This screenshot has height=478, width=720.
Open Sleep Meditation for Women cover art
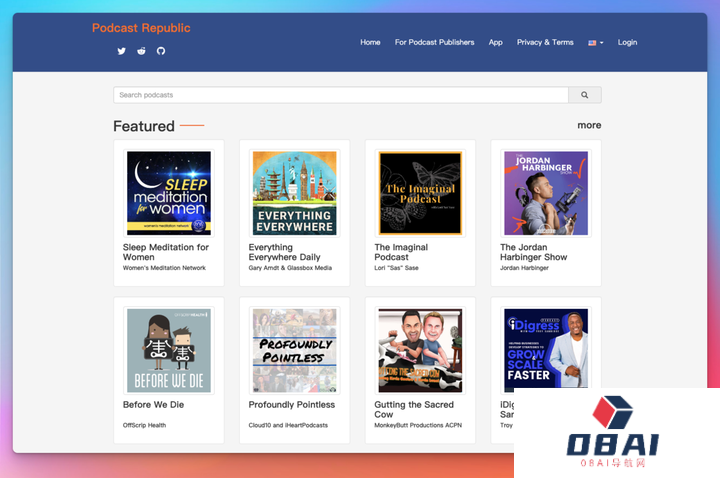coord(169,193)
